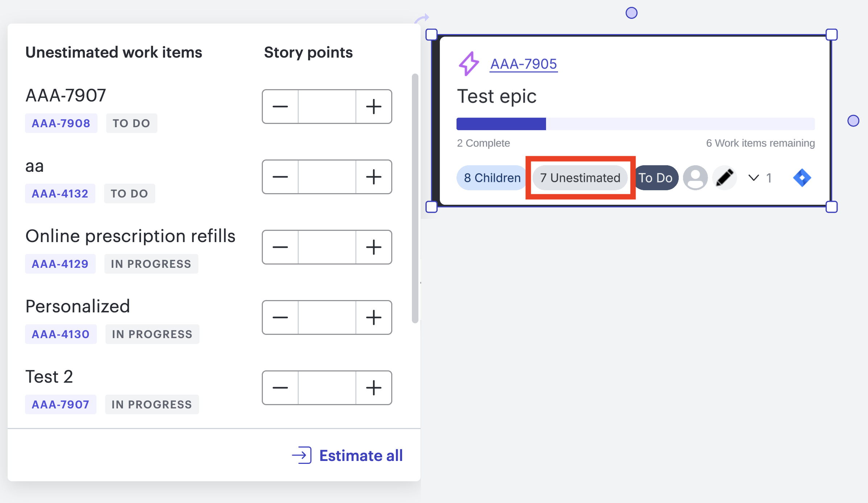Click the blue Jira diamond icon
The height and width of the screenshot is (503, 868).
point(802,178)
